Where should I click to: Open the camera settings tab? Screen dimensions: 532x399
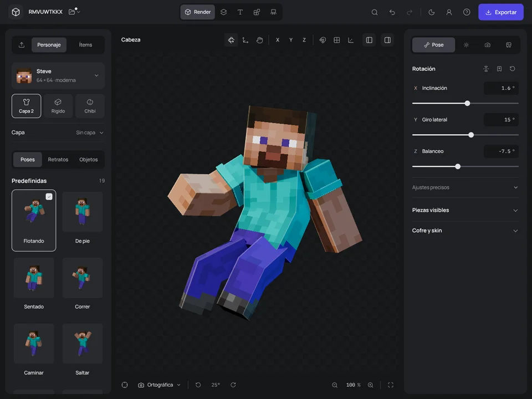(488, 45)
